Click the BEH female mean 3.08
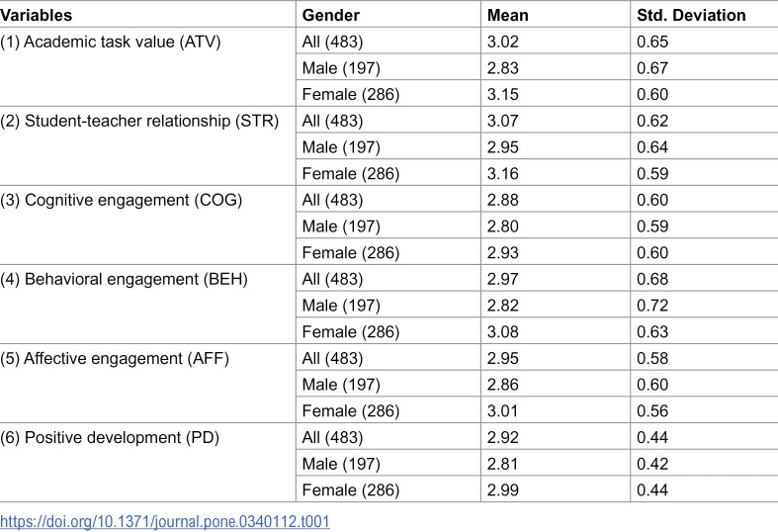The height and width of the screenshot is (532, 778). (502, 331)
